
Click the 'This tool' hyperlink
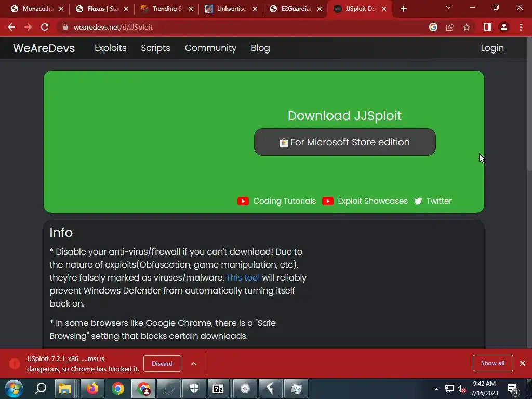tap(243, 277)
